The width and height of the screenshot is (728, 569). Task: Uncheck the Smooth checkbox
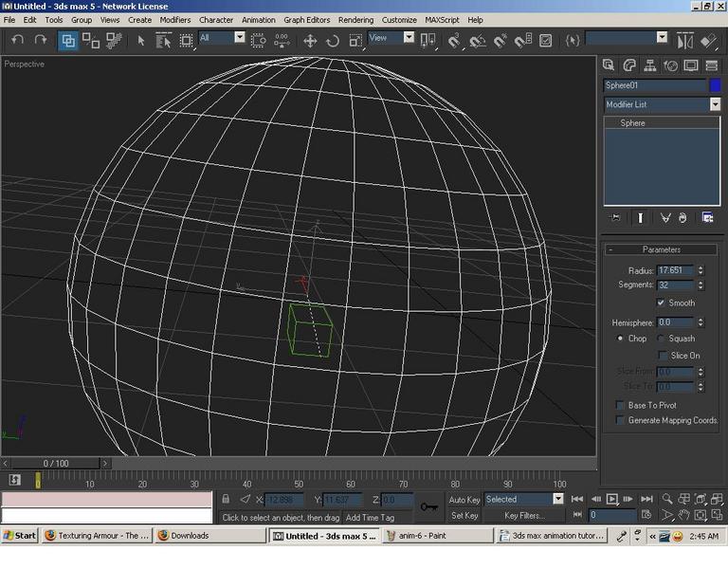(661, 303)
